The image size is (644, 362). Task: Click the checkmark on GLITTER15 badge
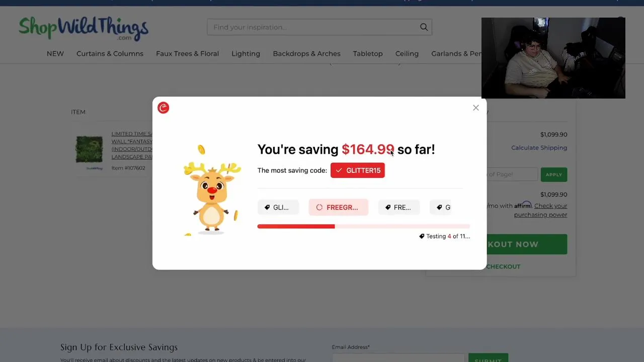(339, 170)
